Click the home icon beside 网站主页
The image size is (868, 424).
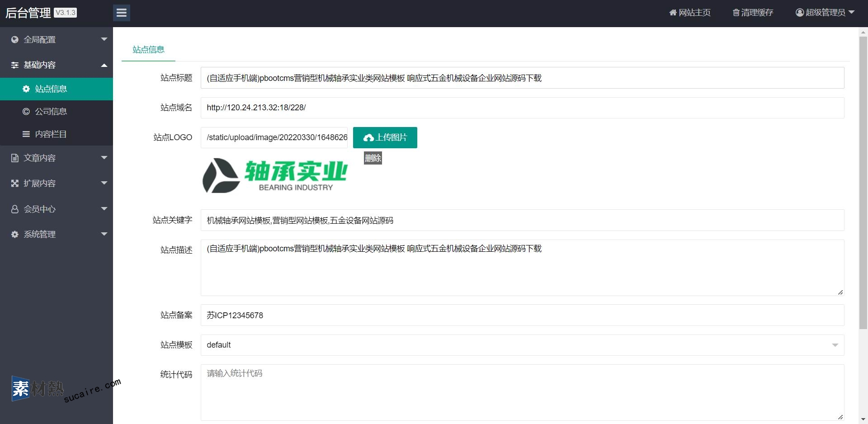point(673,13)
